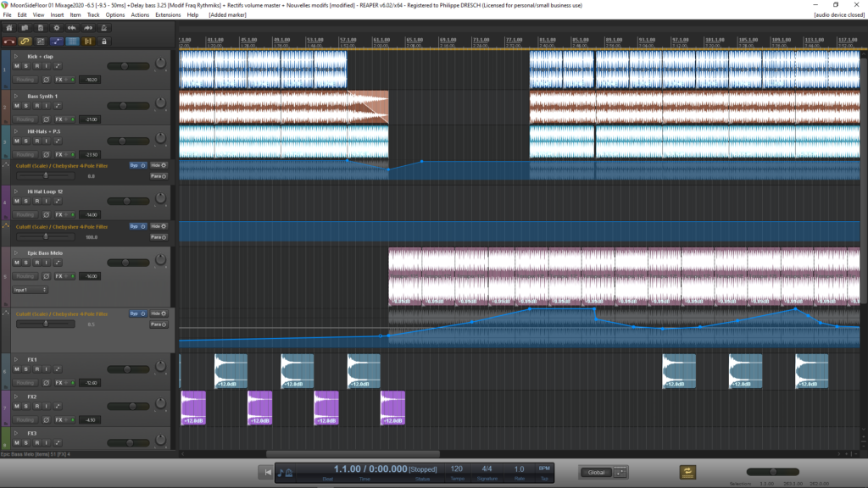Mute the FX2 track
The height and width of the screenshot is (488, 868).
[17, 406]
